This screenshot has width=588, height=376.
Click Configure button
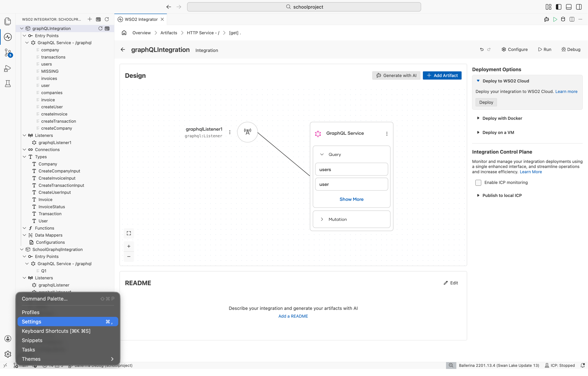(514, 49)
